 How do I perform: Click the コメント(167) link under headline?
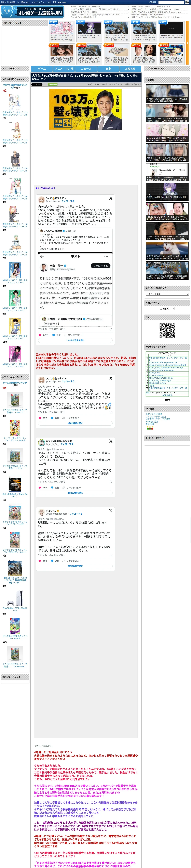(x=115, y=85)
